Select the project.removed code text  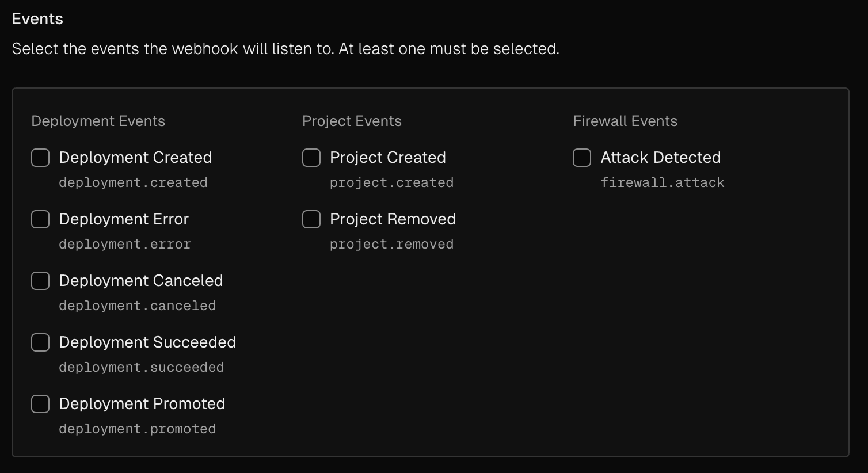(391, 244)
